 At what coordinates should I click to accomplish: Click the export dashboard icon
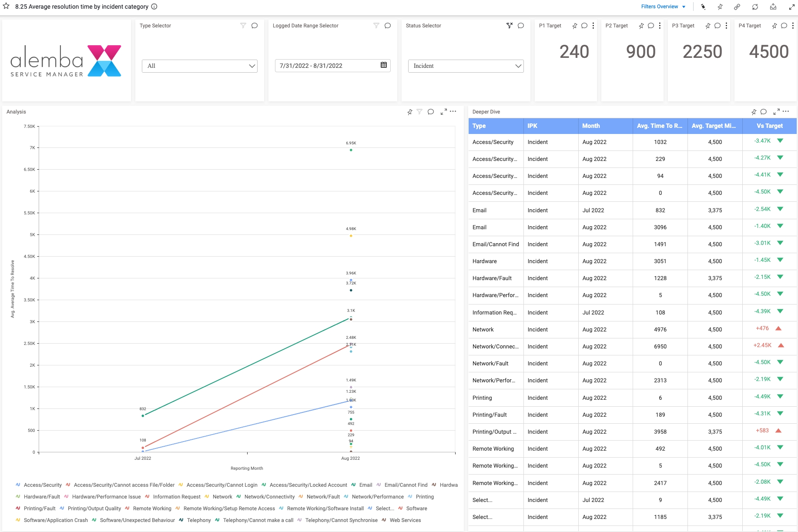point(773,7)
